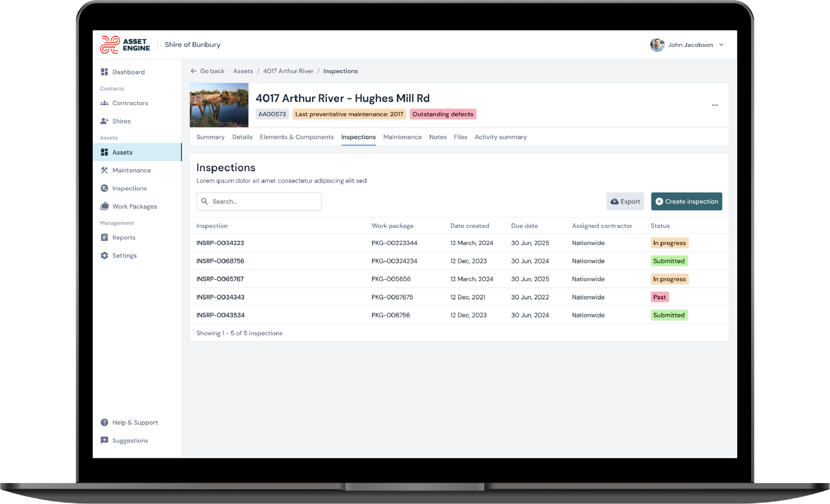This screenshot has height=504, width=830.
Task: Open the Inspections sidebar item
Action: [129, 188]
